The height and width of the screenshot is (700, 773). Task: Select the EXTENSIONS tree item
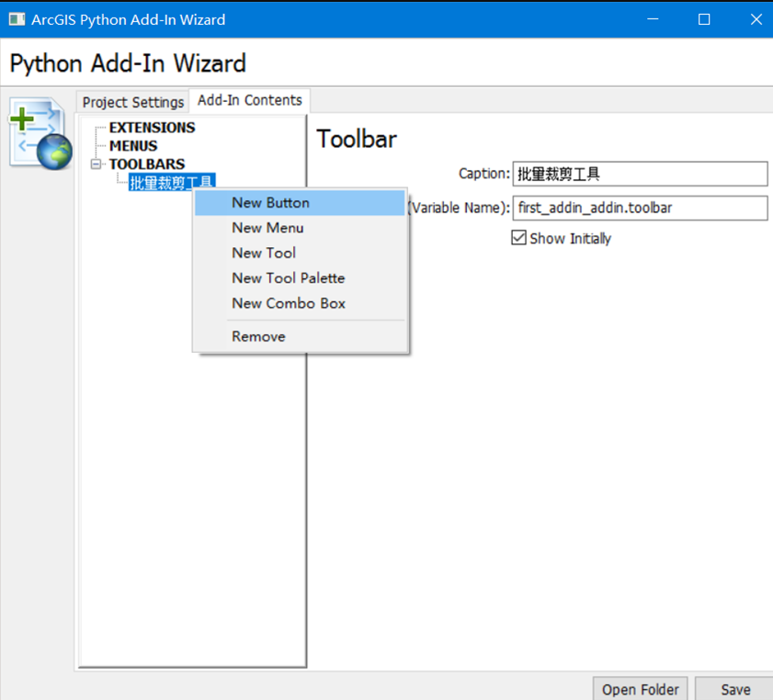153,128
